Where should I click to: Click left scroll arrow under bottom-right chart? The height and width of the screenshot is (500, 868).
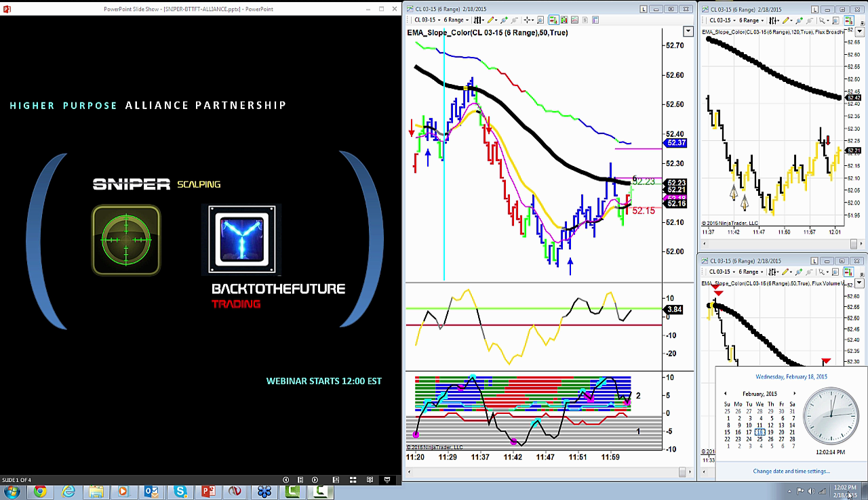[703, 472]
